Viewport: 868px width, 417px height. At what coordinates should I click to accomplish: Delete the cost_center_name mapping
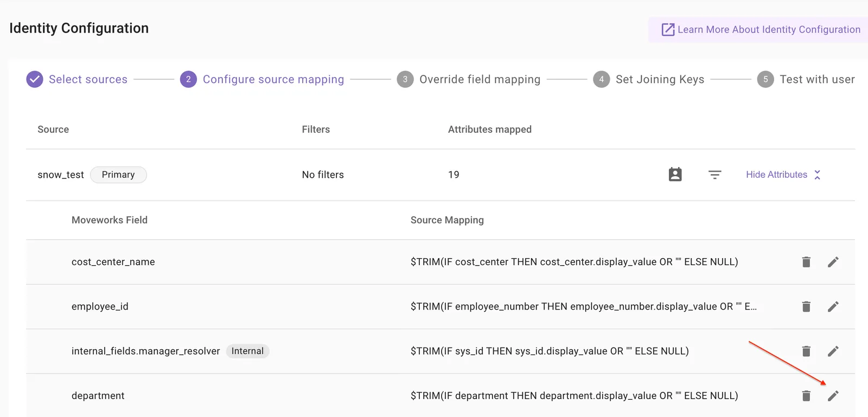(x=806, y=262)
